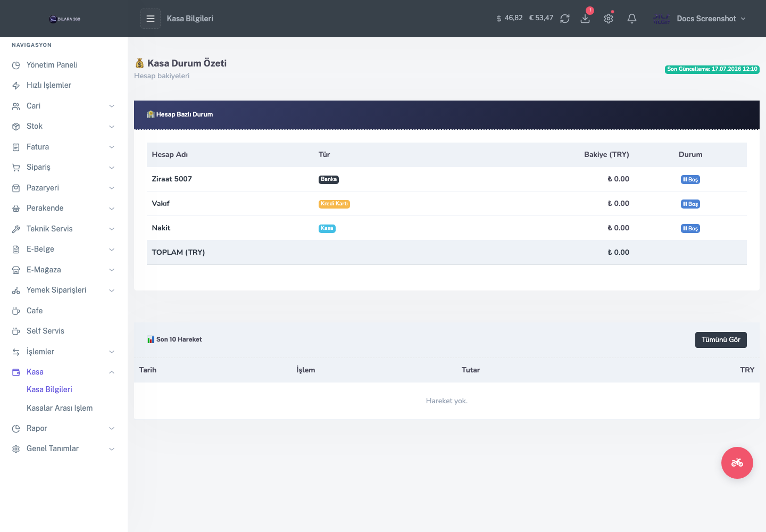
Task: Click the Perakende basket icon
Action: coord(16,209)
